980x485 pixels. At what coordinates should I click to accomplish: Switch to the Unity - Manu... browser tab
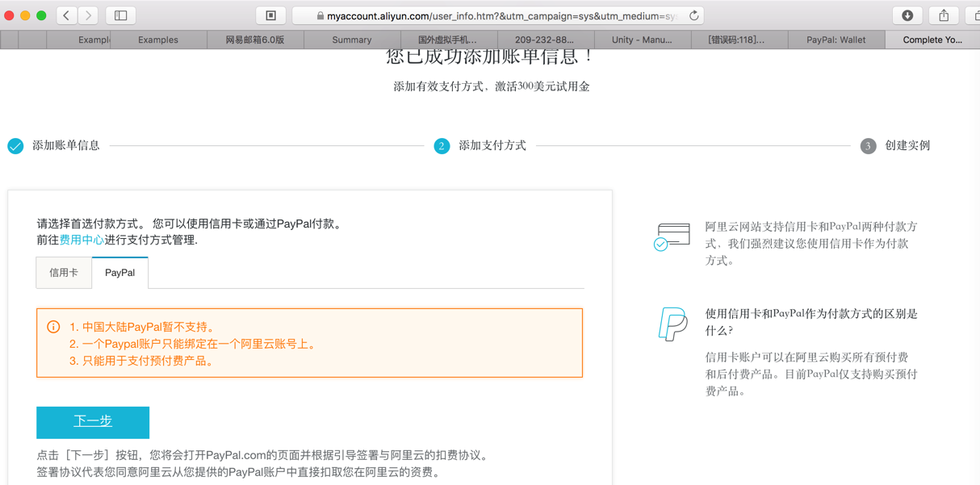coord(642,40)
